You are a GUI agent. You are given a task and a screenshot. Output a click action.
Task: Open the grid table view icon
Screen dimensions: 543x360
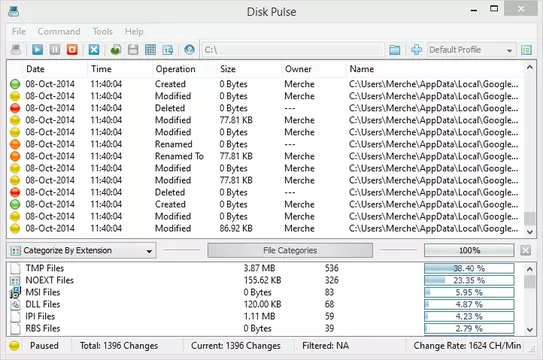150,50
